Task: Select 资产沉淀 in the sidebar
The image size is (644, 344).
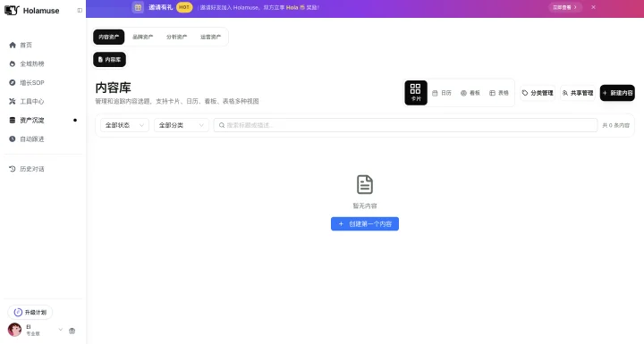Action: point(43,121)
